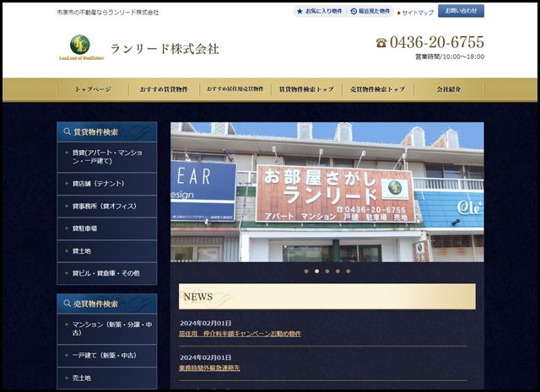Click the お問い合わせ contact button
This screenshot has height=392, width=540.
461,11
